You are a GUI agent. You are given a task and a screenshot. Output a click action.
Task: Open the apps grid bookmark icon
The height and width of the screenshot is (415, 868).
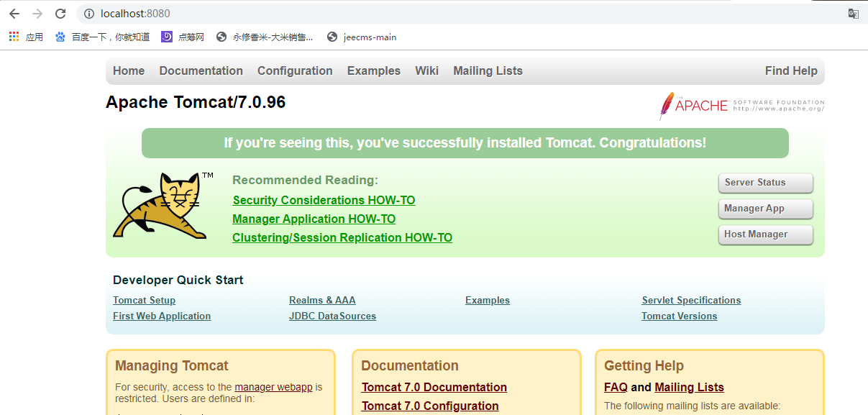click(x=14, y=37)
